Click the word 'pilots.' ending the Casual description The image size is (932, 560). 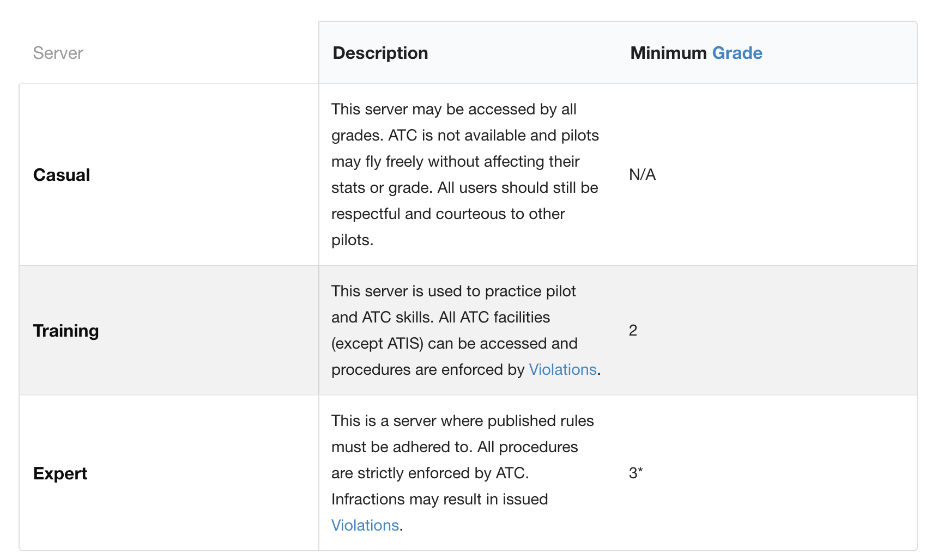(352, 240)
